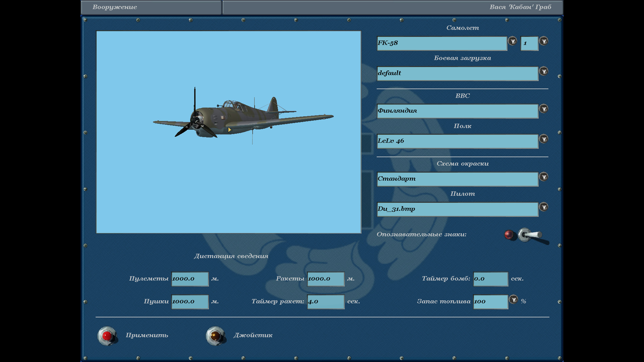
Task: Open air force Финляндия dropdown arrow
Action: pyautogui.click(x=543, y=109)
